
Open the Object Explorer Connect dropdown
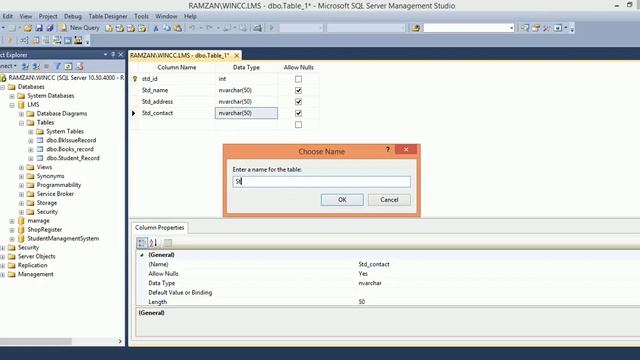[9, 66]
